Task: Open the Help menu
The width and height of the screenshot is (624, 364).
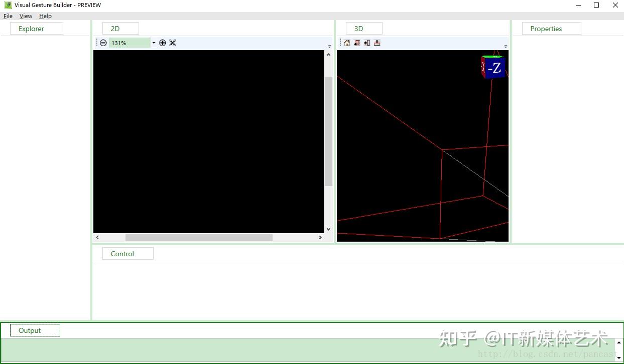Action: [45, 16]
